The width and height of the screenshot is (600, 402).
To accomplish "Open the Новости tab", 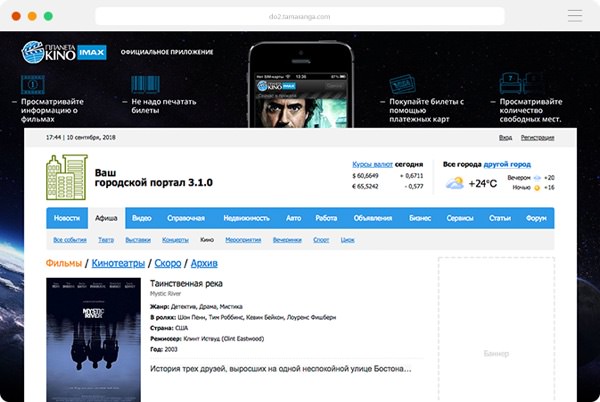I will coord(67,218).
